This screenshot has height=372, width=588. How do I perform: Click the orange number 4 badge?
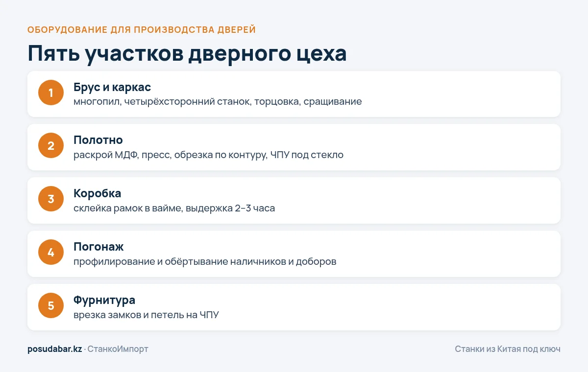(51, 253)
